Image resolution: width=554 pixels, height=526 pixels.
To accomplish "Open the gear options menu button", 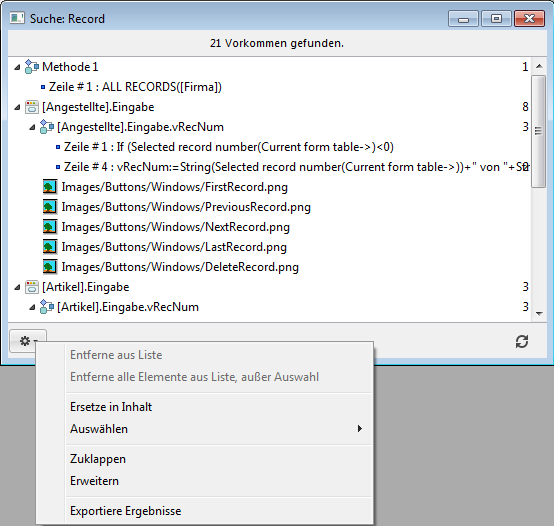I will coord(28,341).
